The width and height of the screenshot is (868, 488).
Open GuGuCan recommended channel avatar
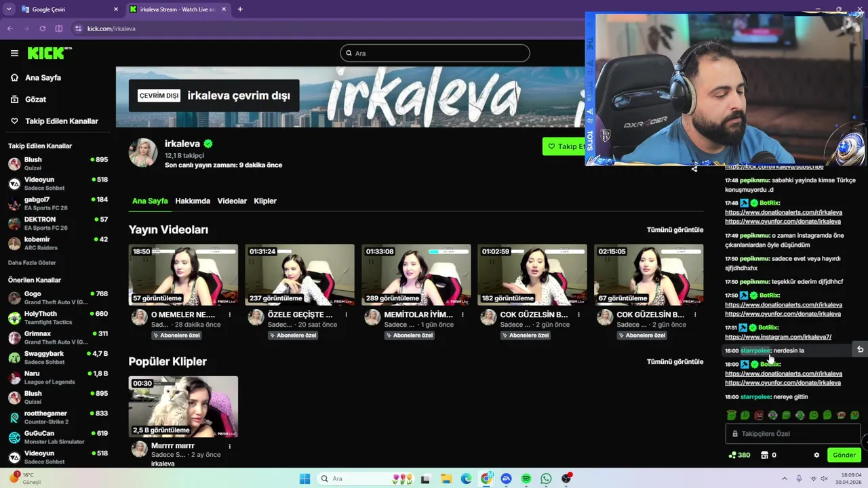pos(14,436)
